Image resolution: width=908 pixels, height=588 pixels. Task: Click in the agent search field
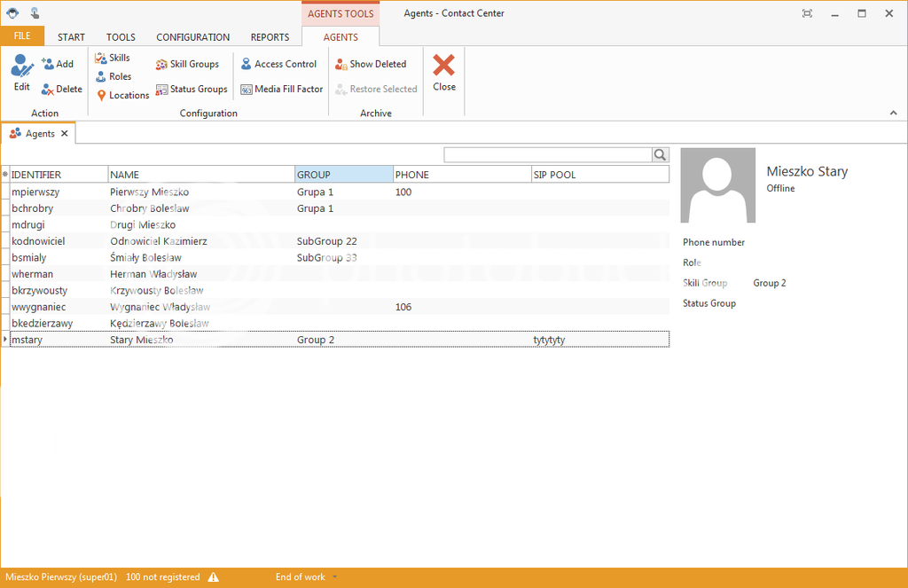click(x=547, y=155)
